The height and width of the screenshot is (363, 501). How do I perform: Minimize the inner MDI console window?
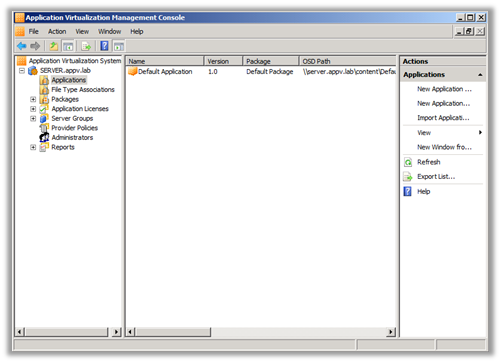coord(460,31)
